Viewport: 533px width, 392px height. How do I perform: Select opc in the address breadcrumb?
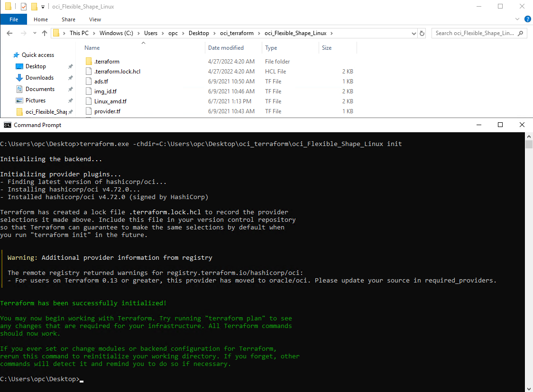point(173,33)
